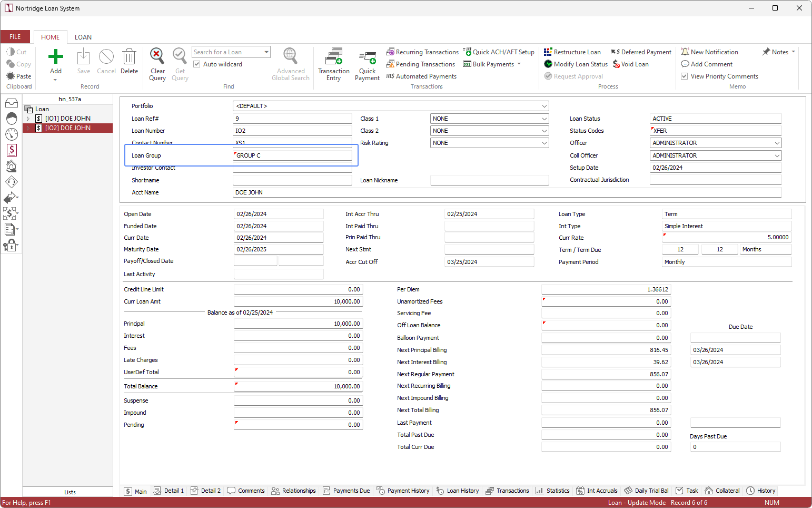The width and height of the screenshot is (812, 508).
Task: Select the Loan dollar icon in left sidebar
Action: 12,150
